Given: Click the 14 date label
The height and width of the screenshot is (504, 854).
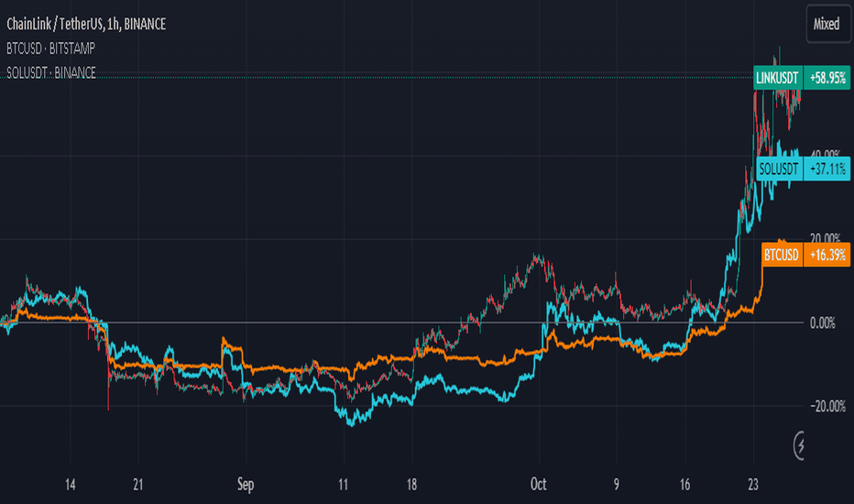Looking at the screenshot, I should point(71,485).
